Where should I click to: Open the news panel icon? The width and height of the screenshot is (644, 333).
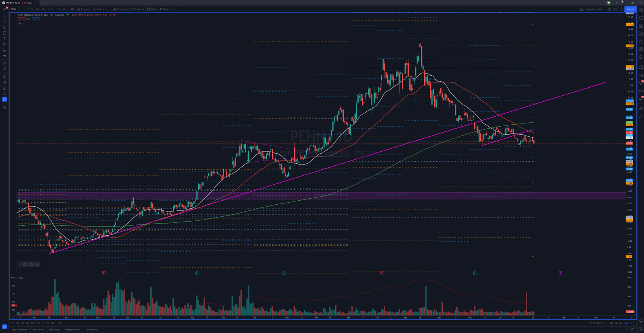click(x=641, y=26)
